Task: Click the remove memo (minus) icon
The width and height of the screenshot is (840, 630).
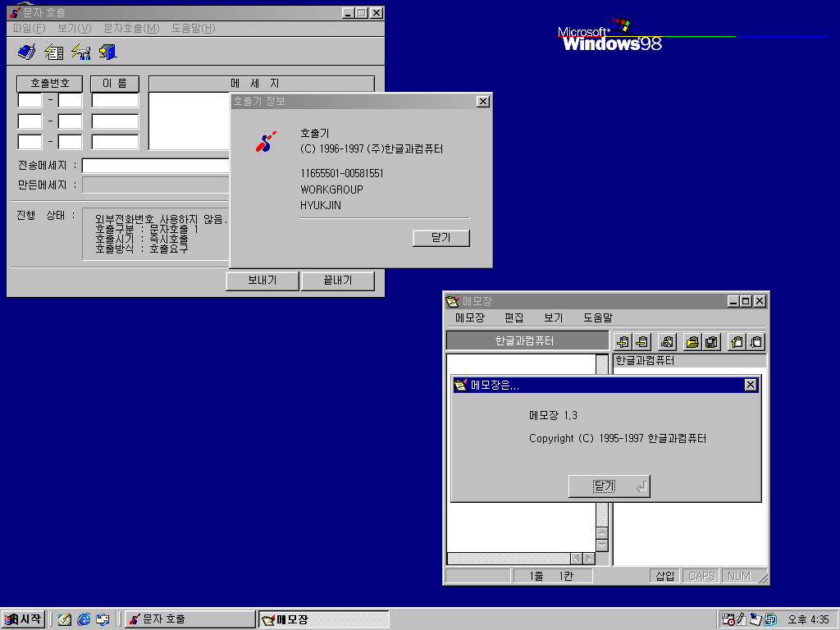Action: tap(641, 342)
